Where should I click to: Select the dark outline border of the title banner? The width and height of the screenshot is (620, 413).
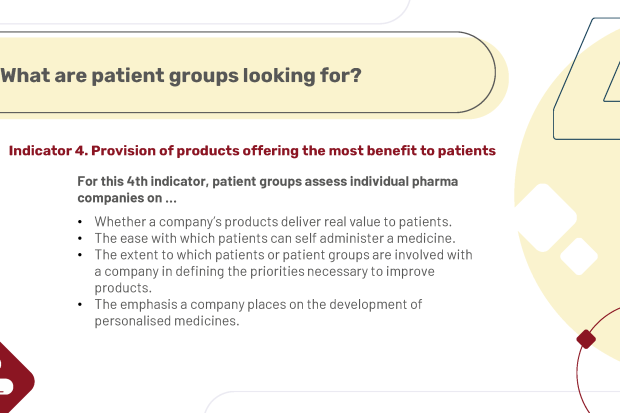pyautogui.click(x=248, y=72)
